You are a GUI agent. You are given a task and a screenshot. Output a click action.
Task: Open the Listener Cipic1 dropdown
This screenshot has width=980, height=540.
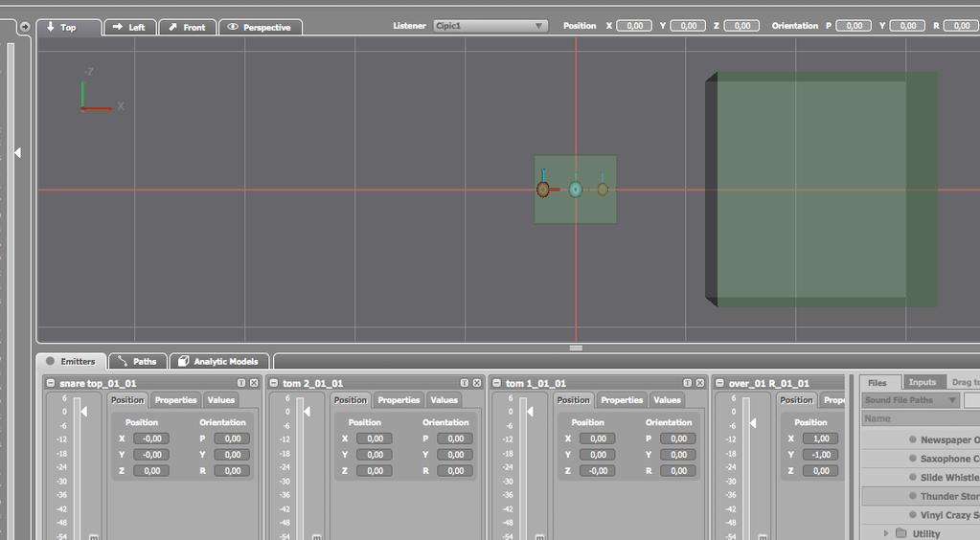[490, 26]
